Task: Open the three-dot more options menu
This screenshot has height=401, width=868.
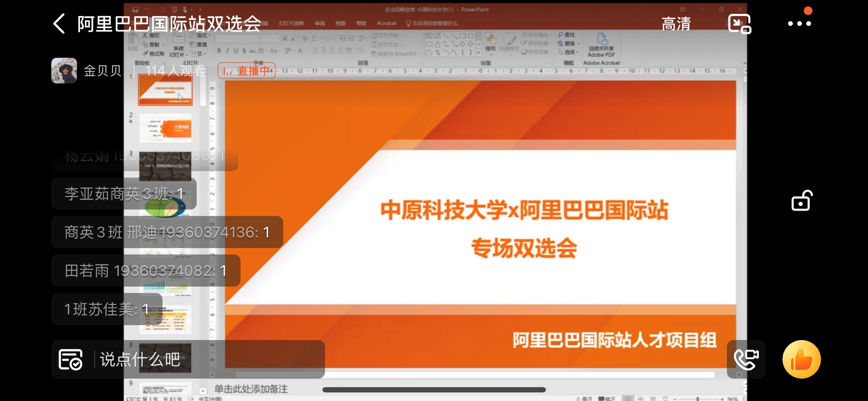Action: coord(799,23)
